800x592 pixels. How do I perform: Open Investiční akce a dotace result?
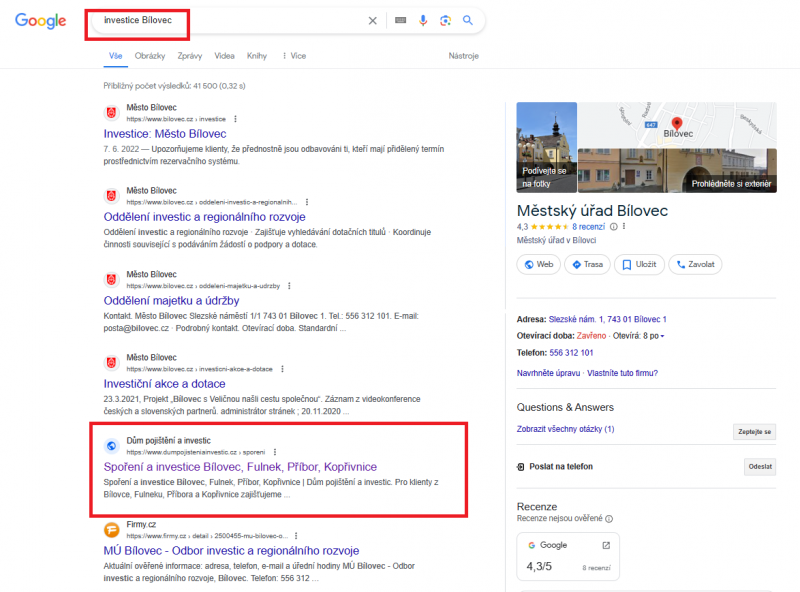(164, 384)
